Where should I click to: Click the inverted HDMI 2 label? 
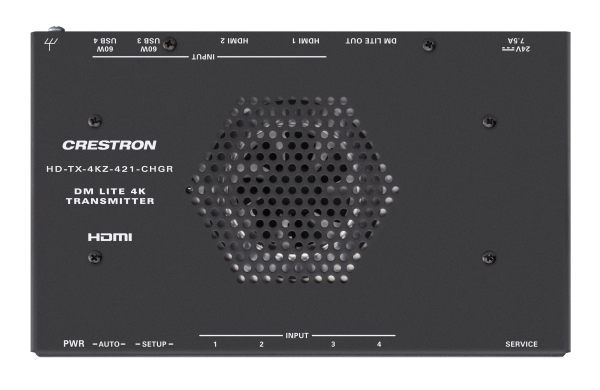[234, 41]
